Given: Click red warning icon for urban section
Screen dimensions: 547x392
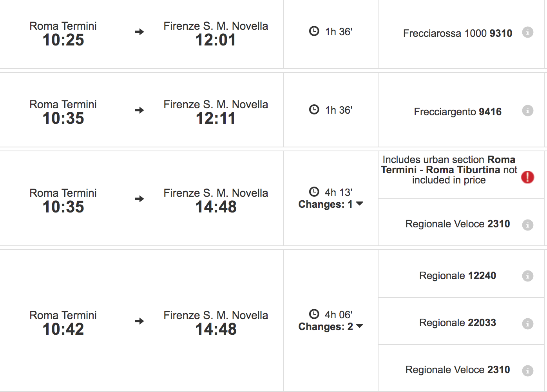Looking at the screenshot, I should 527,177.
